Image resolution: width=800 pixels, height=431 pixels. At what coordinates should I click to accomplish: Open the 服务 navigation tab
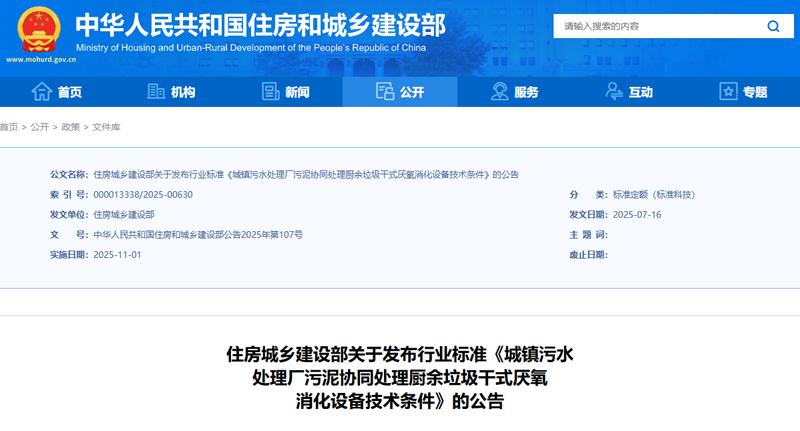click(514, 92)
